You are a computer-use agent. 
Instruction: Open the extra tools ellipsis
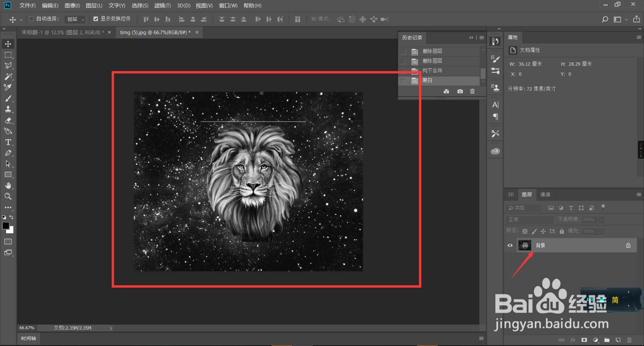click(8, 208)
